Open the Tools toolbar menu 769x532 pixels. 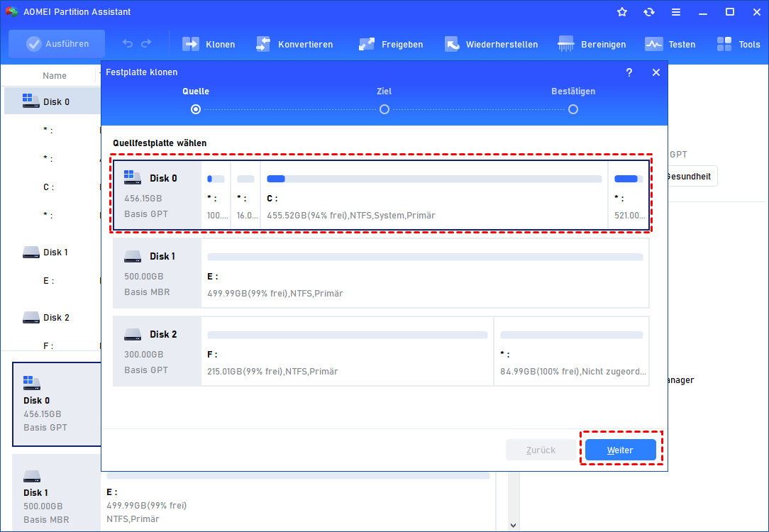(x=738, y=44)
